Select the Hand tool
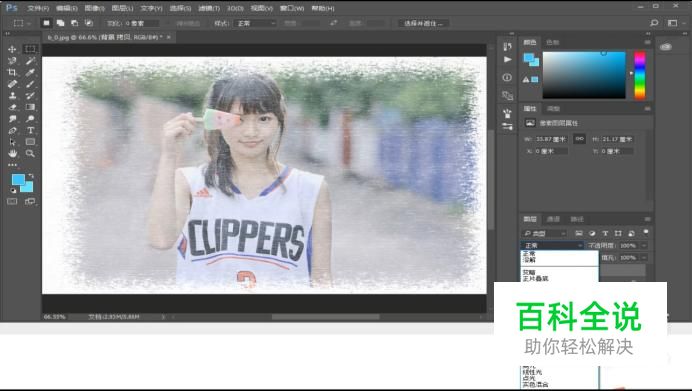 12,153
